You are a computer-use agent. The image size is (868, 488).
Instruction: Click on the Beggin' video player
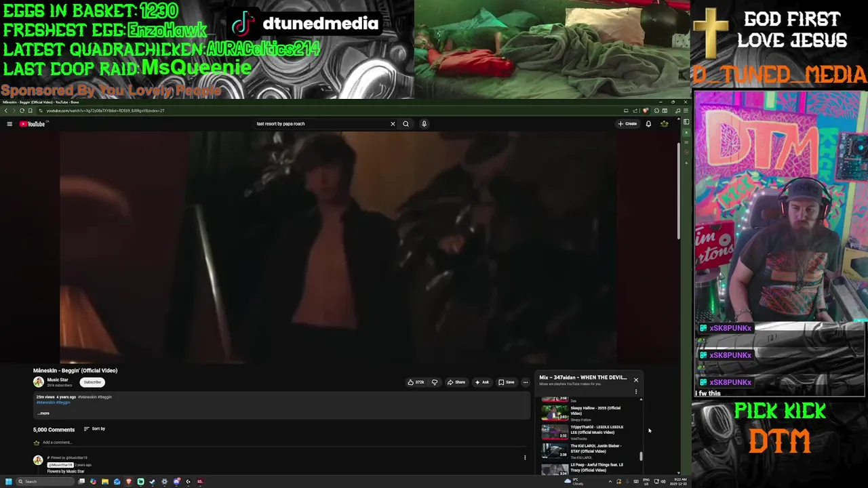point(339,247)
